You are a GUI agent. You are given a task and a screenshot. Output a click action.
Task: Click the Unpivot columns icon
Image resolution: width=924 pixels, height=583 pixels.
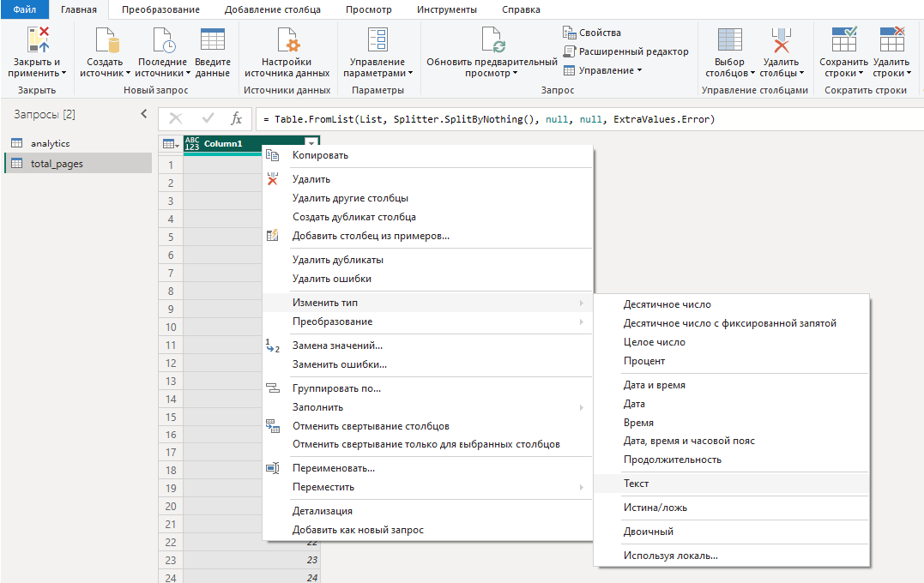[x=272, y=426]
